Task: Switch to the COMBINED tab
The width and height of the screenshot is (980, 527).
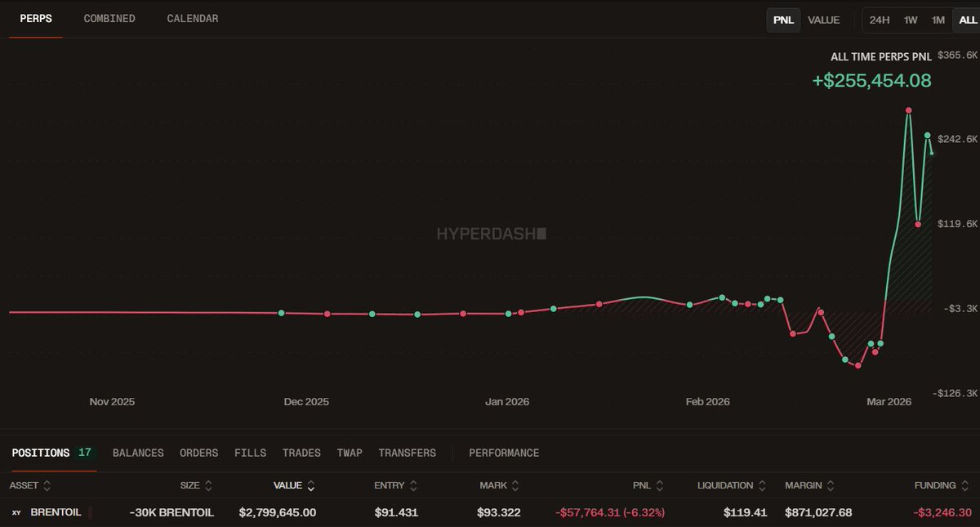Action: [109, 18]
